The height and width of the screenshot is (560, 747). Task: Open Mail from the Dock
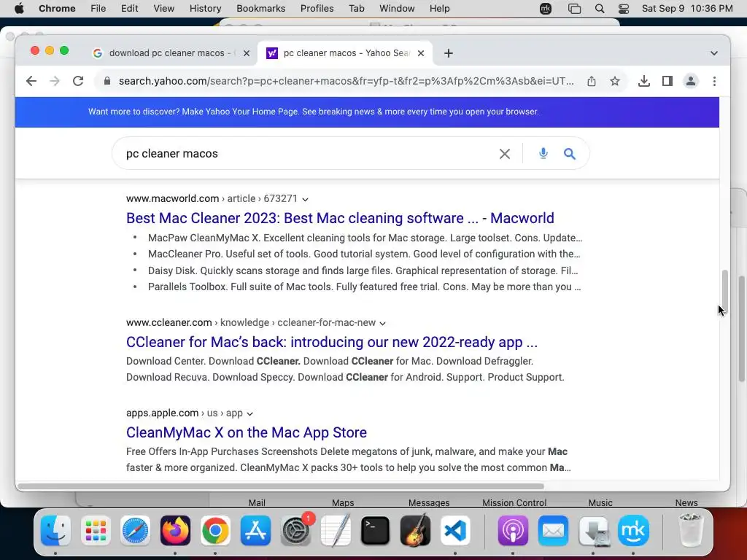553,531
